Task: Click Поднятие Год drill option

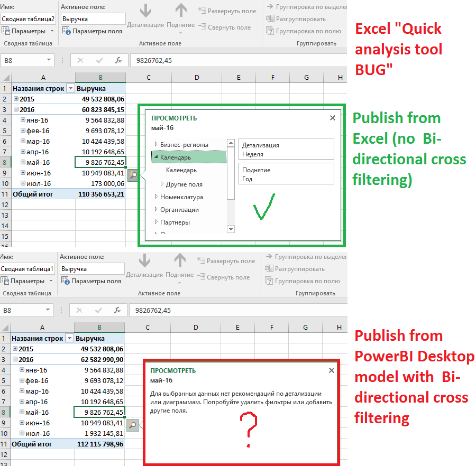Action: coord(286,174)
